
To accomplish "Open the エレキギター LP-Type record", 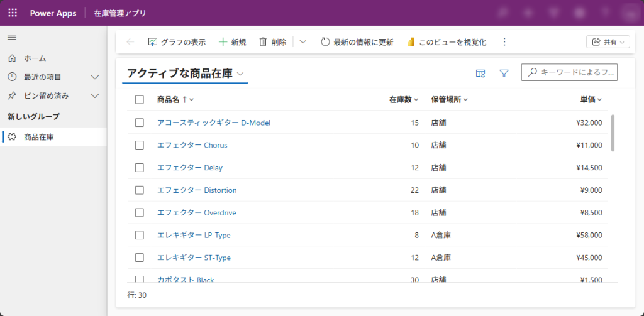I will [x=194, y=236].
